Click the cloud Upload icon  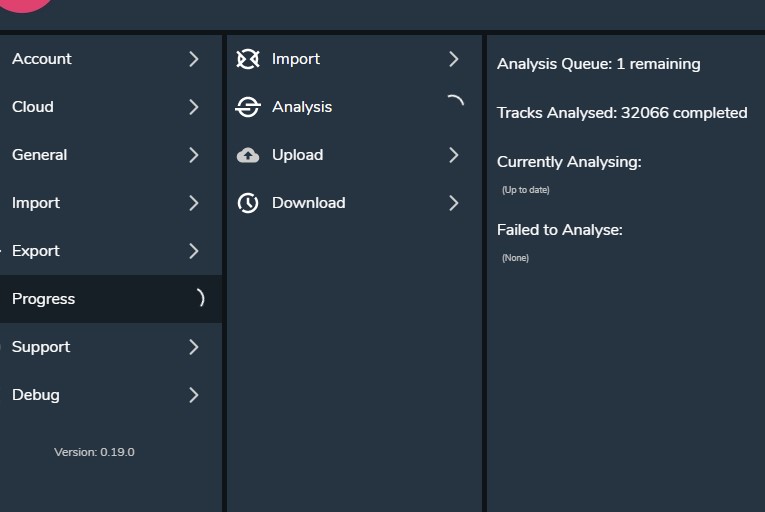pos(248,155)
